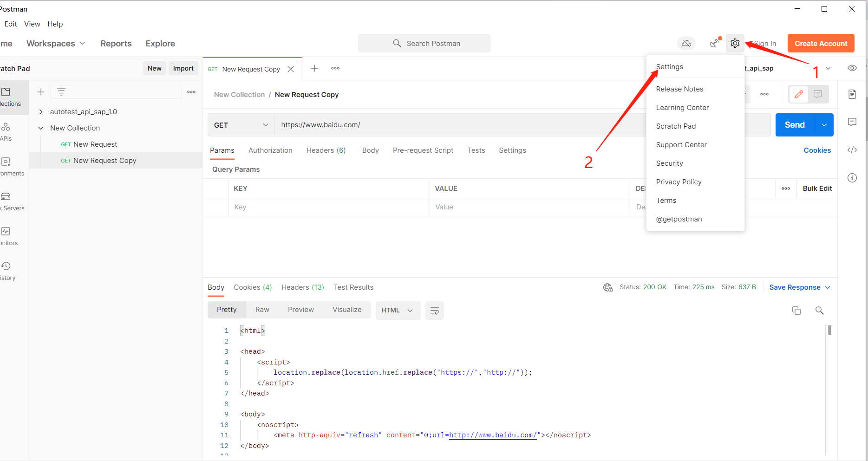This screenshot has height=461, width=868.
Task: Open the collections sidebar options ellipsis
Action: [x=191, y=92]
